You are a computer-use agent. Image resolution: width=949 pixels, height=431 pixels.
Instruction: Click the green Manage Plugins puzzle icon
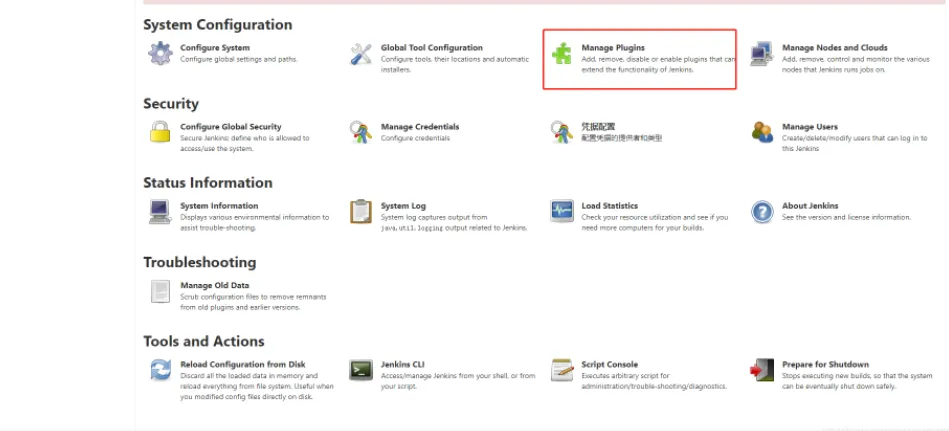tap(562, 53)
